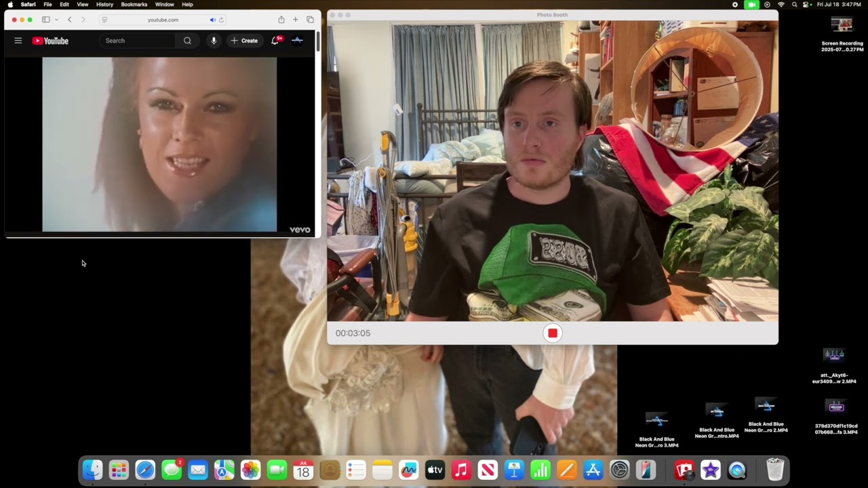Open the Wi-Fi menu

[x=781, y=4]
